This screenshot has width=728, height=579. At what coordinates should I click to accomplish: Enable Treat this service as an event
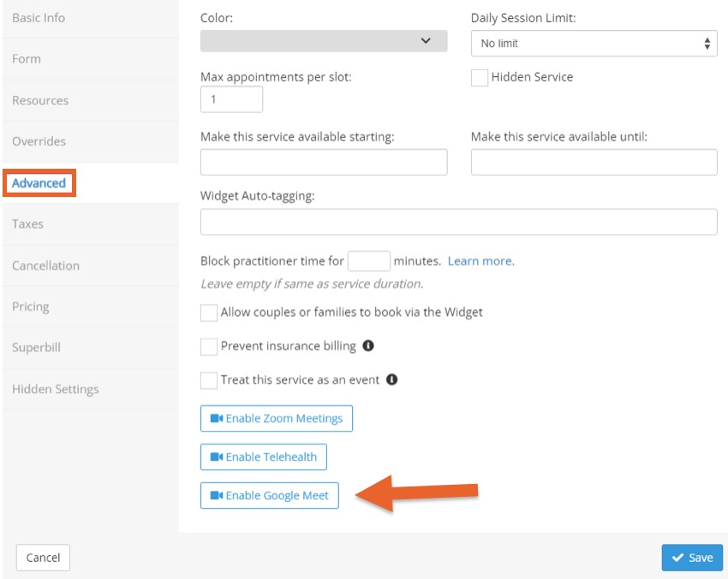(208, 380)
